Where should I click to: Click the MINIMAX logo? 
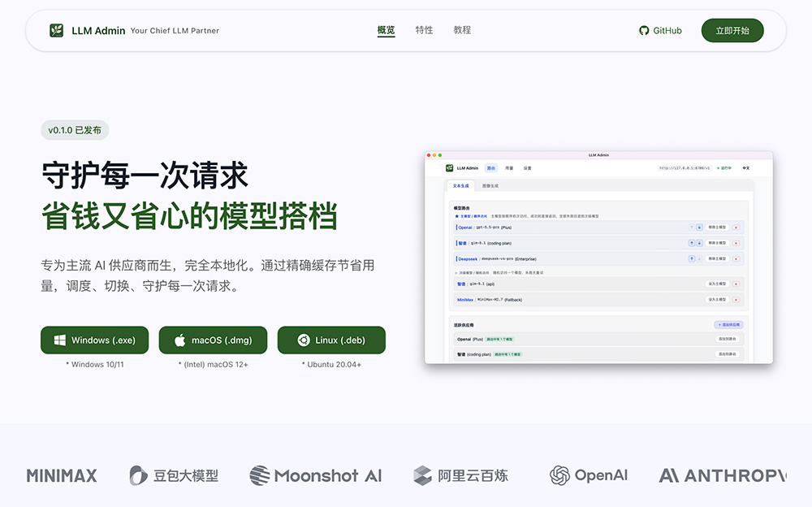[x=62, y=475]
